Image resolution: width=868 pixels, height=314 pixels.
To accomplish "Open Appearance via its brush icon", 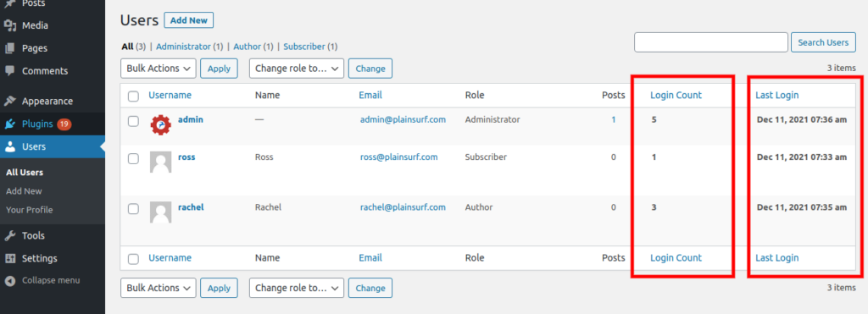I will click(x=9, y=102).
